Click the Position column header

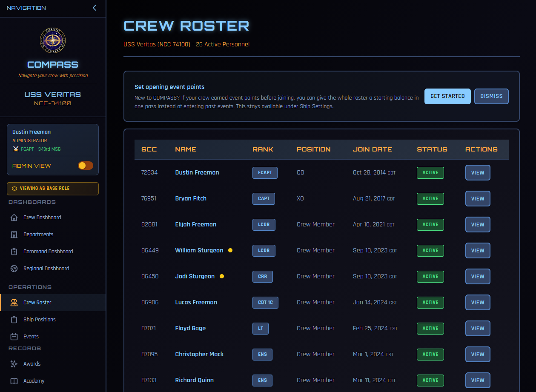[x=314, y=149]
